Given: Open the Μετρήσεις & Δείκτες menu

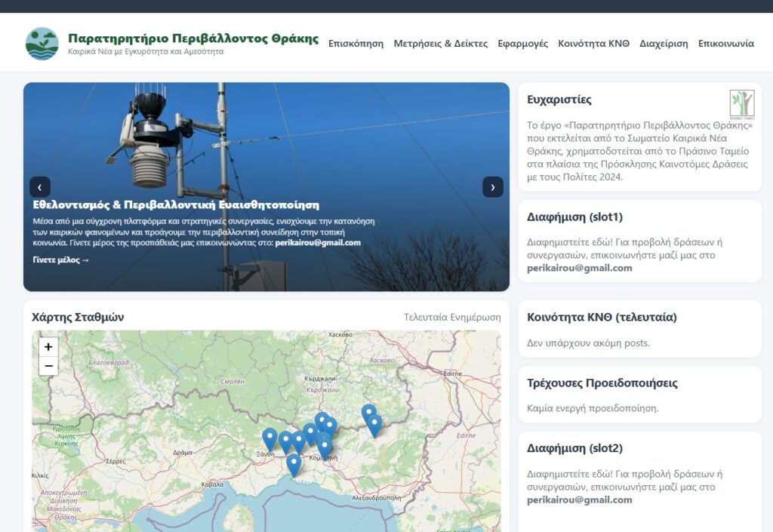Looking at the screenshot, I should click(x=440, y=44).
